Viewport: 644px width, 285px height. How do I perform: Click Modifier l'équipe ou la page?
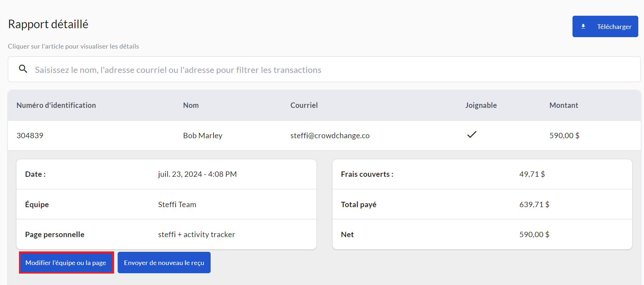(66, 262)
